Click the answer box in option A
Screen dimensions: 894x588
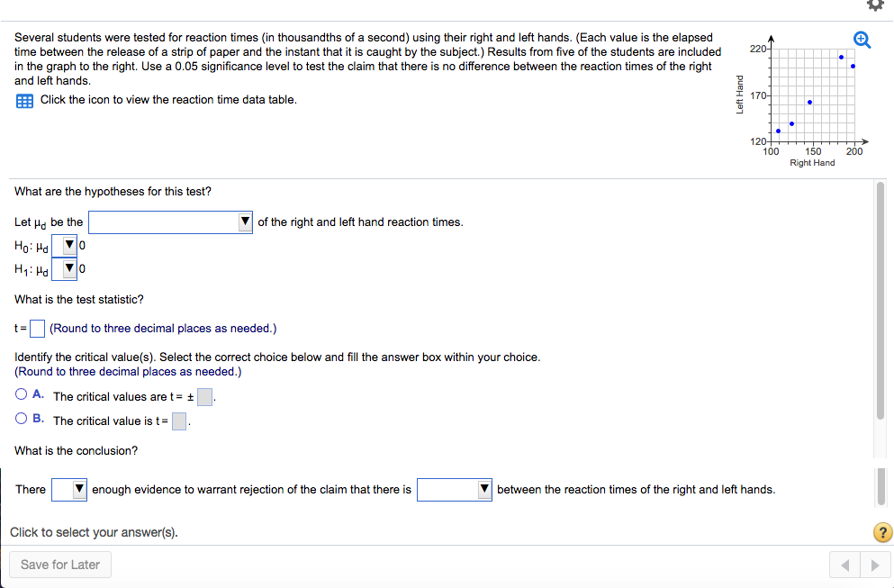point(204,397)
